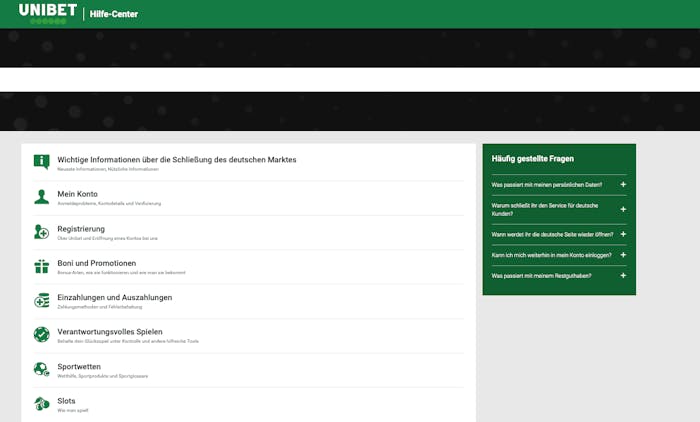Expand 'Warum schließt ihr den Service' plus icon

click(623, 209)
